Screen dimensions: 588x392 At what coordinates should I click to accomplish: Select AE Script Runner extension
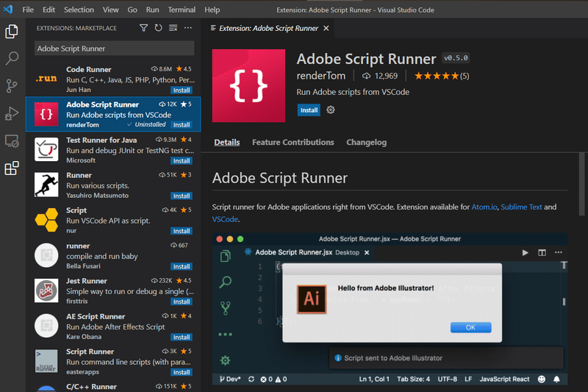tap(113, 326)
